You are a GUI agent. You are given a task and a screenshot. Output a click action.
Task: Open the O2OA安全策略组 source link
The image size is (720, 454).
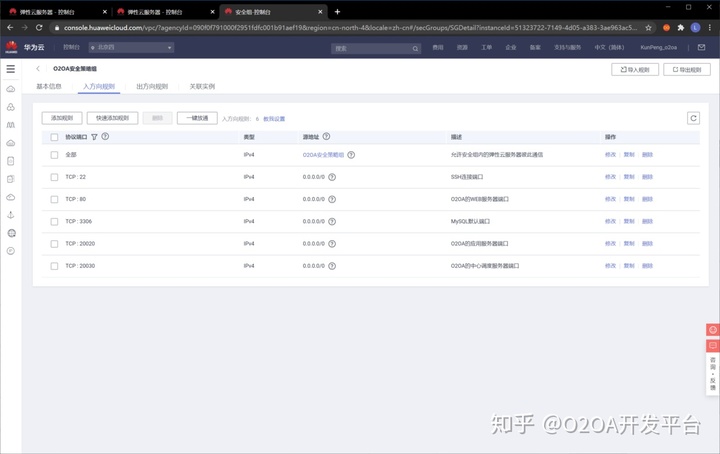323,155
